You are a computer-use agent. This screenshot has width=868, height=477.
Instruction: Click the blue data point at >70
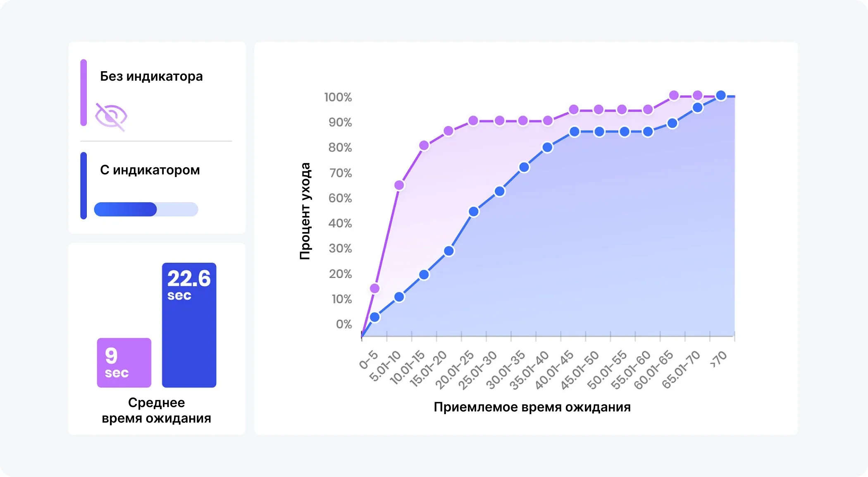[x=721, y=96]
